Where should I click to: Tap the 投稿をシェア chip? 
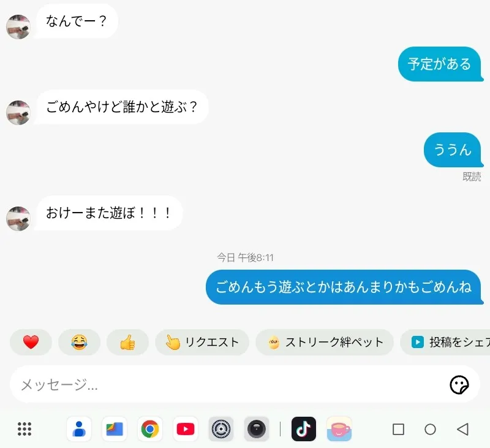[445, 342]
